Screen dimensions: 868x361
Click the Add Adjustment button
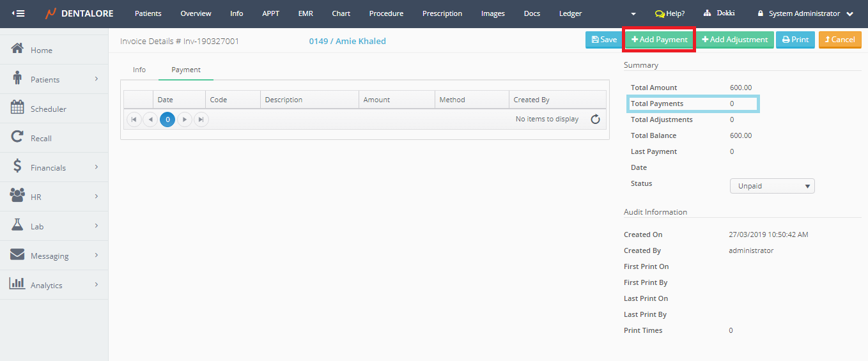[x=735, y=40]
